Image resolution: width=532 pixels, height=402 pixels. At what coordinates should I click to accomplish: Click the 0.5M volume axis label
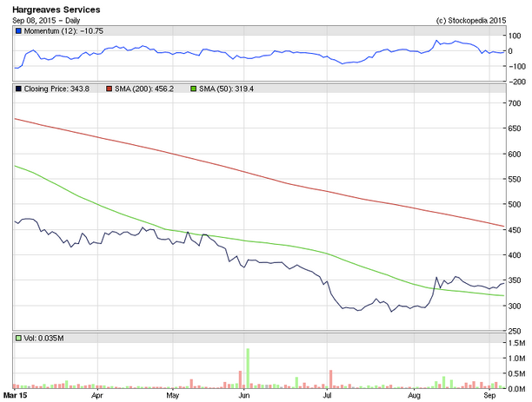[516, 373]
